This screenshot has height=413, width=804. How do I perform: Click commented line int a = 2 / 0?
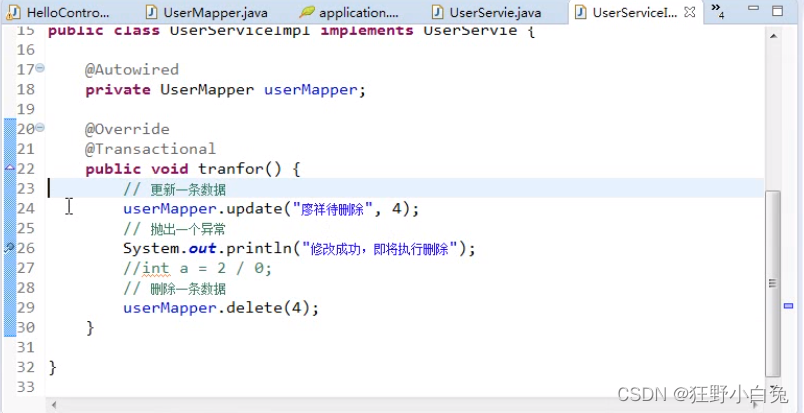(197, 268)
